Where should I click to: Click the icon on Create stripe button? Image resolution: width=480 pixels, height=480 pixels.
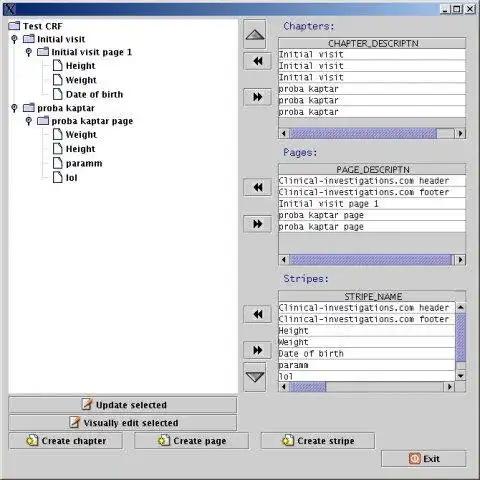[x=288, y=441]
